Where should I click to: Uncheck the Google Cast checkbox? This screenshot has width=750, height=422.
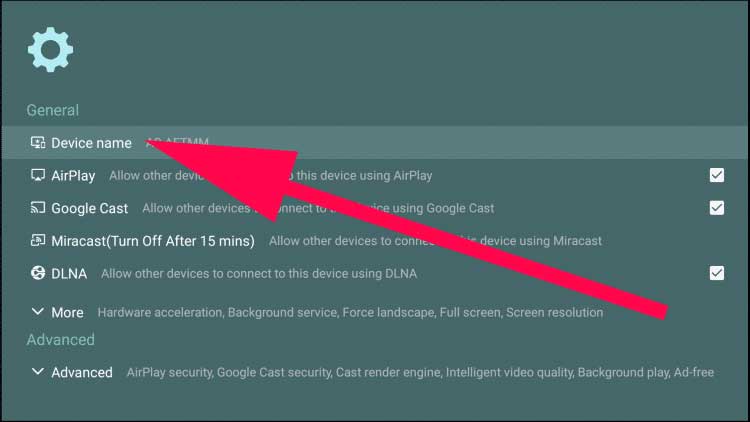coord(717,208)
